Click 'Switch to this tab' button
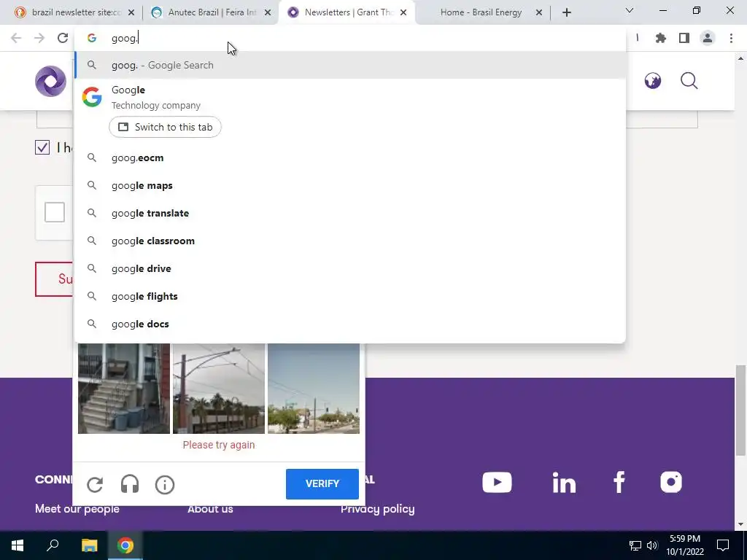Viewport: 747px width, 560px height. pyautogui.click(x=165, y=127)
